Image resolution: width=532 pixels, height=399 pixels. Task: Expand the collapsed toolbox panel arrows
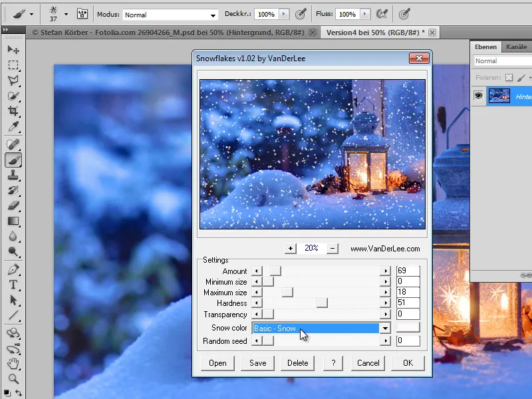pyautogui.click(x=5, y=30)
